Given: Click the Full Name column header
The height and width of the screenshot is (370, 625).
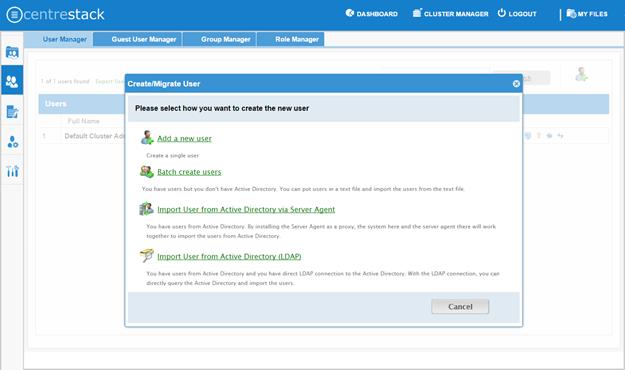Looking at the screenshot, I should click(x=83, y=121).
